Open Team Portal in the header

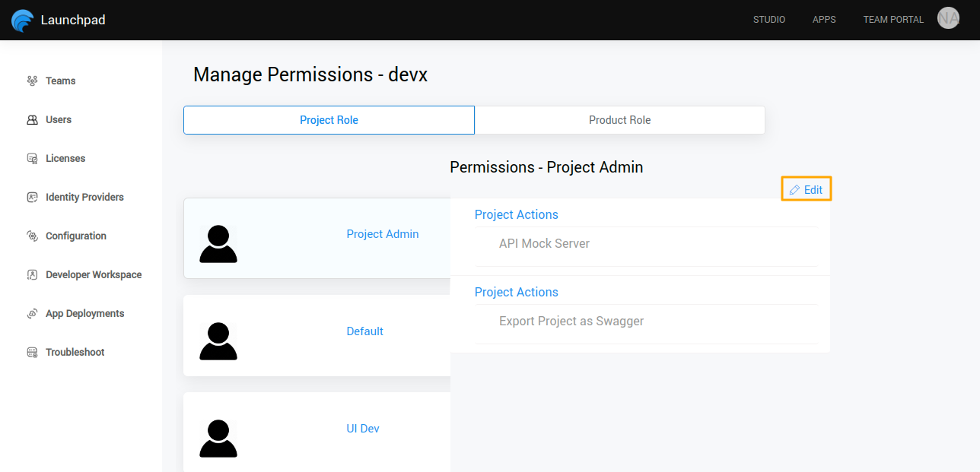pyautogui.click(x=893, y=20)
